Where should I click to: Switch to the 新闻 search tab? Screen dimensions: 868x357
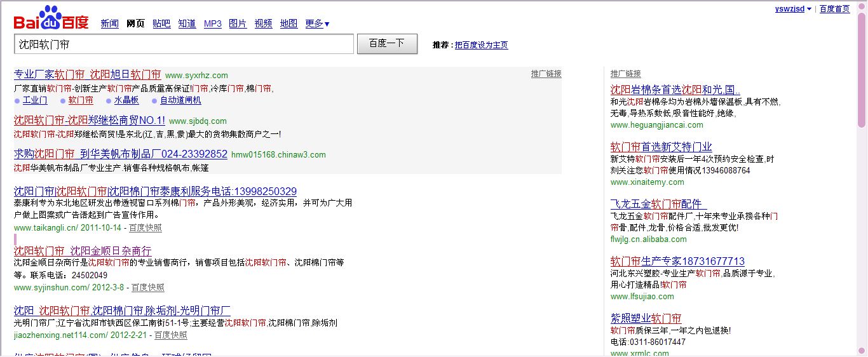coord(109,24)
